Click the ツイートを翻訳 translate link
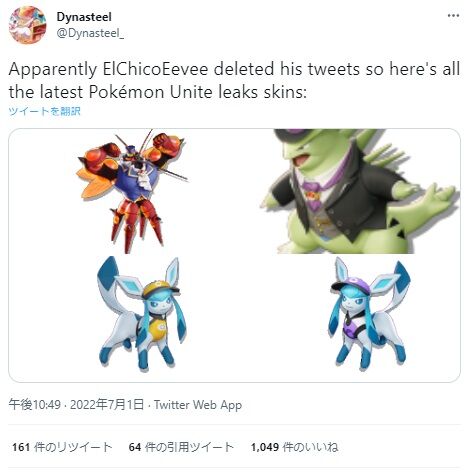 tap(44, 111)
